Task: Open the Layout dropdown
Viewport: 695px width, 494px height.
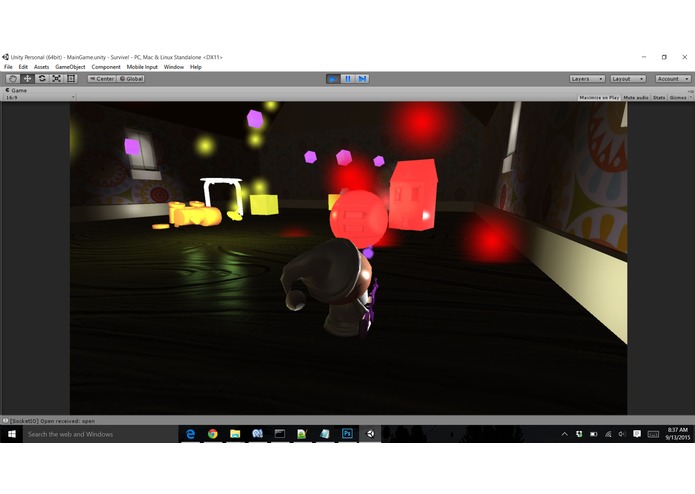Action: pyautogui.click(x=628, y=79)
